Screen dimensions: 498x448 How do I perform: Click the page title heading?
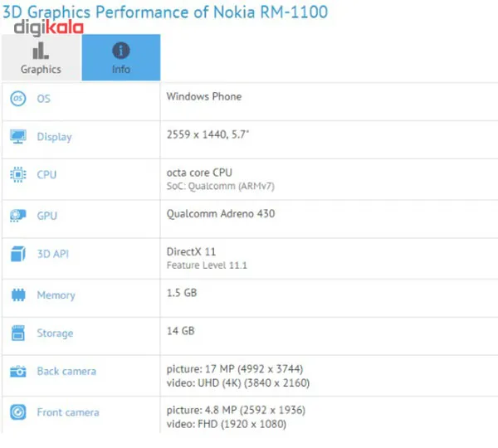coord(164,12)
